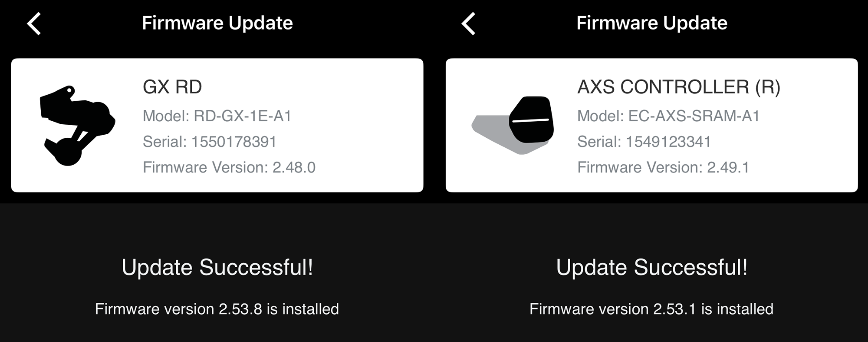Image resolution: width=868 pixels, height=342 pixels.
Task: Tap firmware version 2.53.1 installed notice
Action: coord(651,309)
